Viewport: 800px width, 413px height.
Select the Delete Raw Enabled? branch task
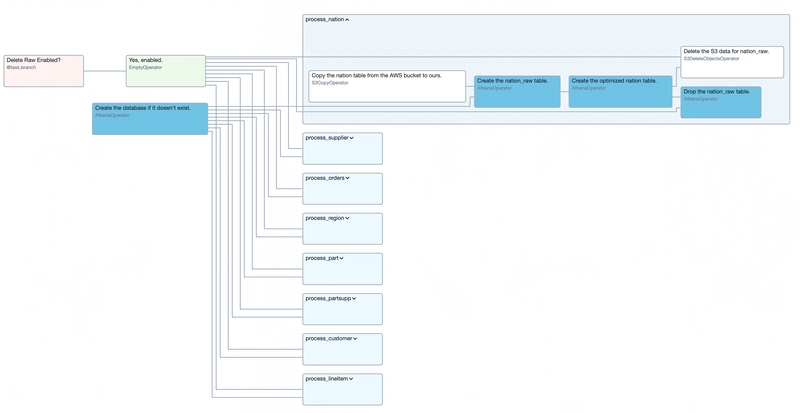44,71
